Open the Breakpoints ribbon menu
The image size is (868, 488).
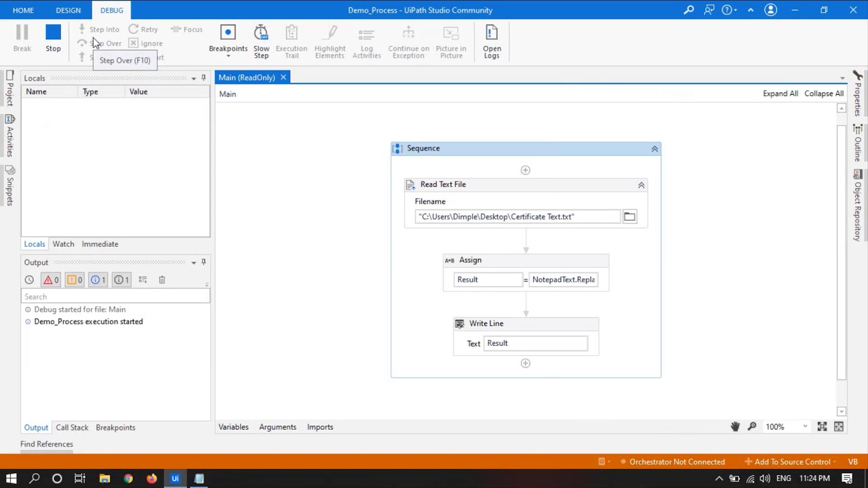pos(228,41)
